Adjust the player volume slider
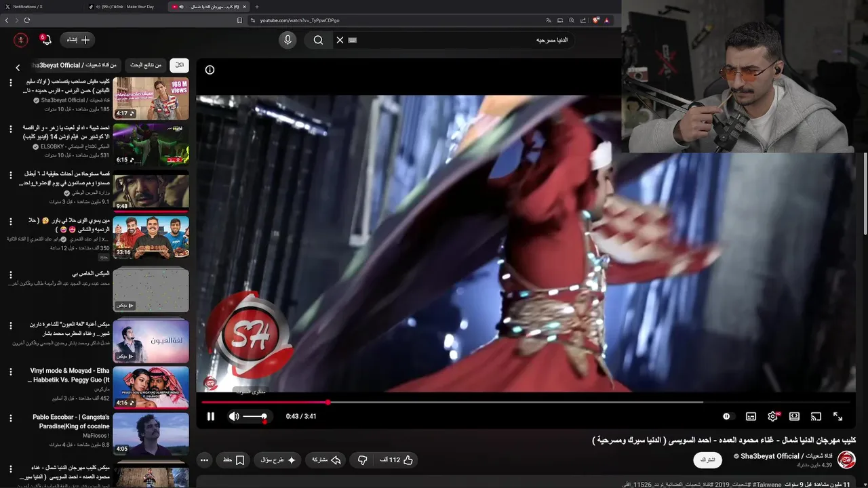This screenshot has height=488, width=868. pos(255,416)
